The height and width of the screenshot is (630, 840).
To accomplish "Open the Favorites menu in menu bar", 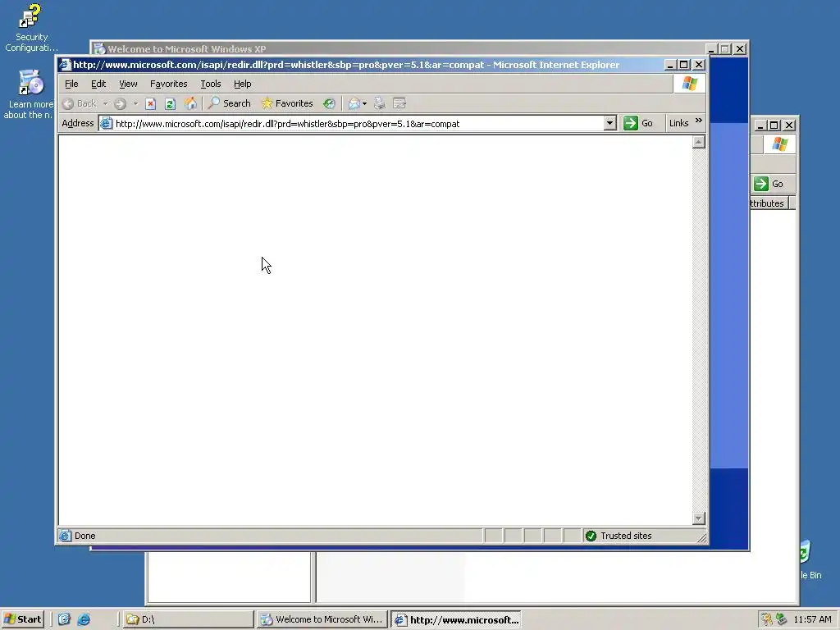I will 169,84.
